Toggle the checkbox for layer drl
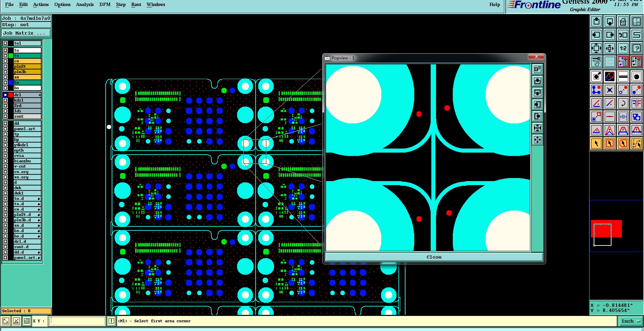The image size is (644, 331). pyautogui.click(x=5, y=95)
